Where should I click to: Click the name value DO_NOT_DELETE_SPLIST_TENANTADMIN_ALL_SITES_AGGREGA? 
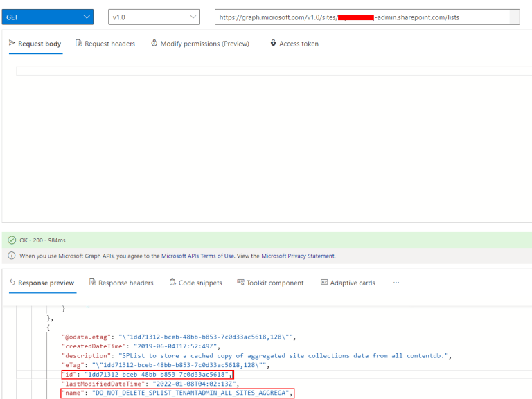coord(190,393)
